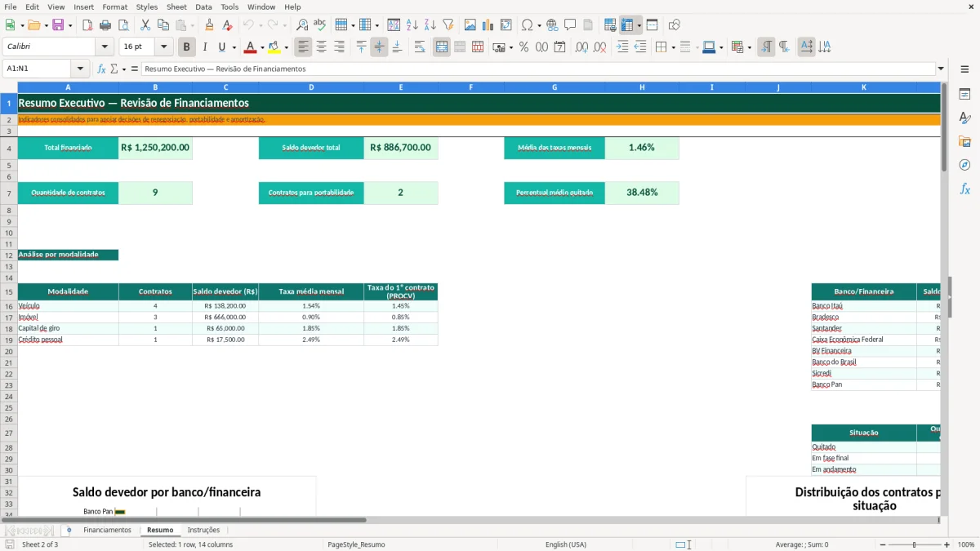
Task: Toggle Center Horizontally alignment
Action: (x=321, y=47)
